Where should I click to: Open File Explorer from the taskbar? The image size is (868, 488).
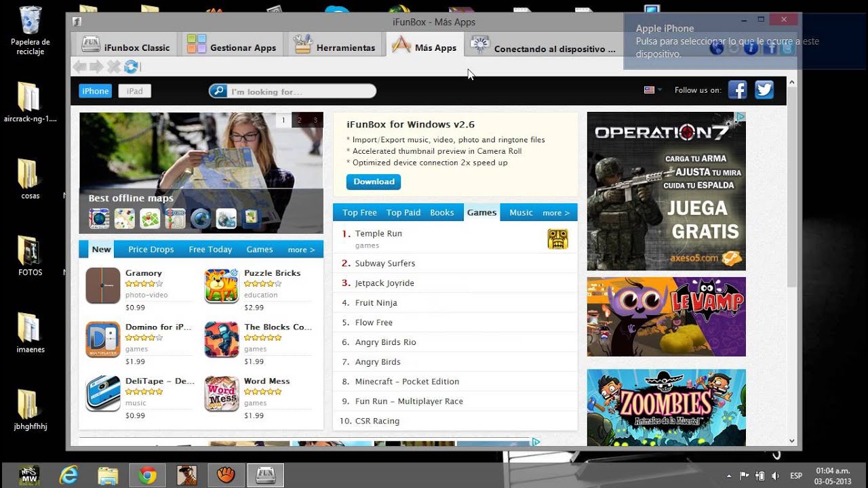point(108,475)
